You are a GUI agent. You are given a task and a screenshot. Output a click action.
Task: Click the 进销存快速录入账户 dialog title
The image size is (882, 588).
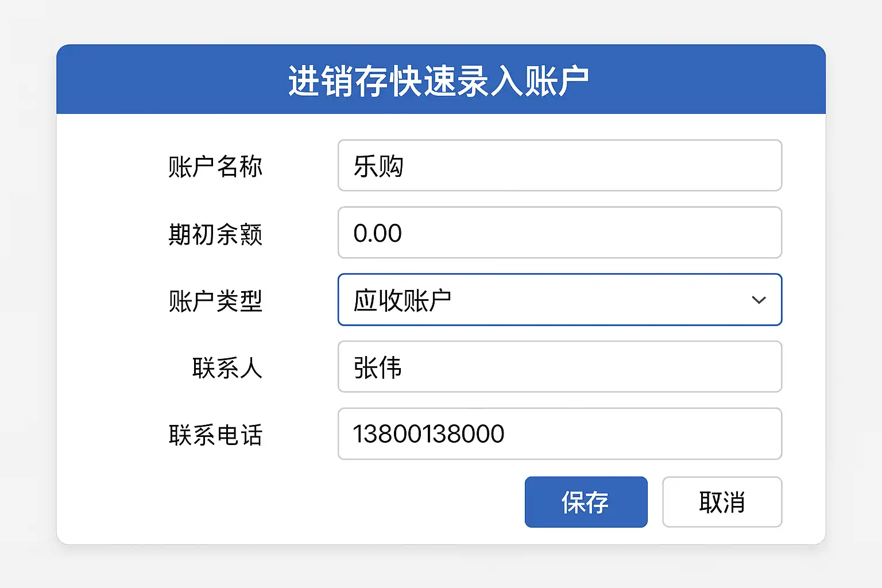439,80
